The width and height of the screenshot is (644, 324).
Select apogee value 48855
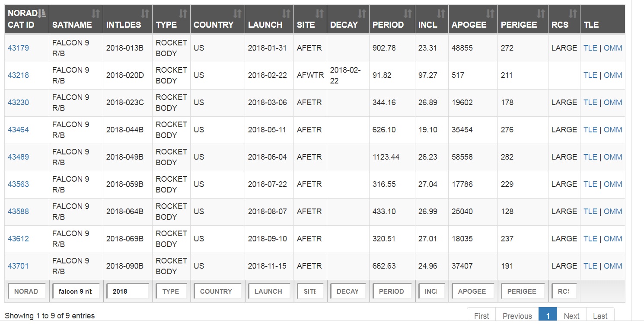(462, 48)
